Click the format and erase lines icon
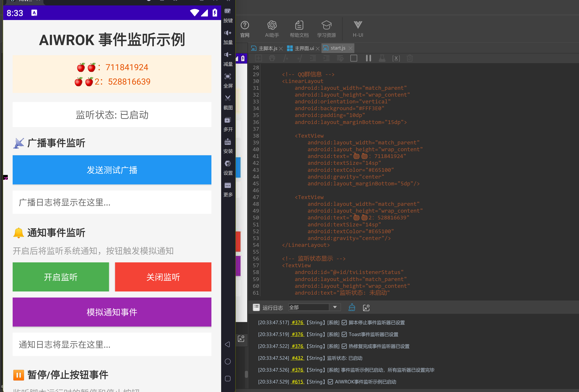579x392 pixels. click(340, 58)
